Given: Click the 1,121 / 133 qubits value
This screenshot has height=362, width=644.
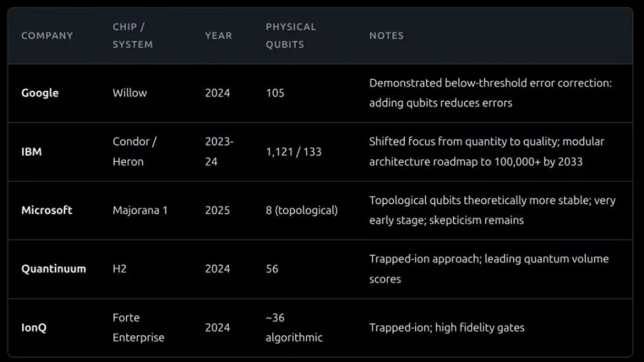Looking at the screenshot, I should pos(294,152).
